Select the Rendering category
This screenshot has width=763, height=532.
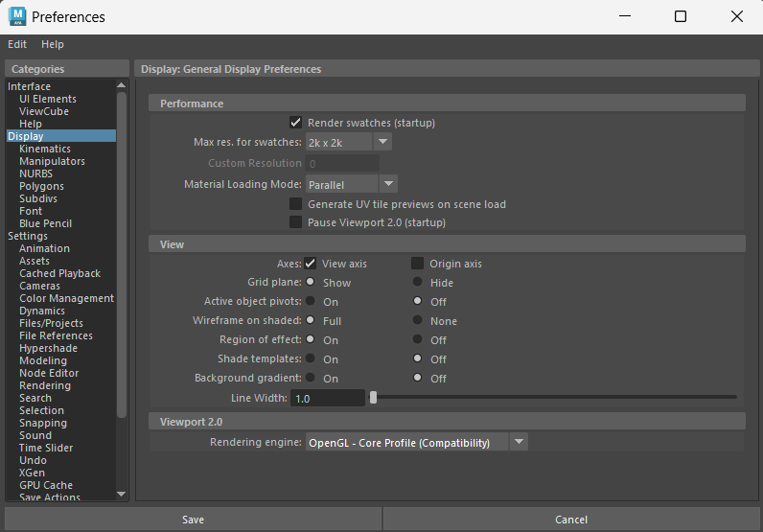[45, 385]
